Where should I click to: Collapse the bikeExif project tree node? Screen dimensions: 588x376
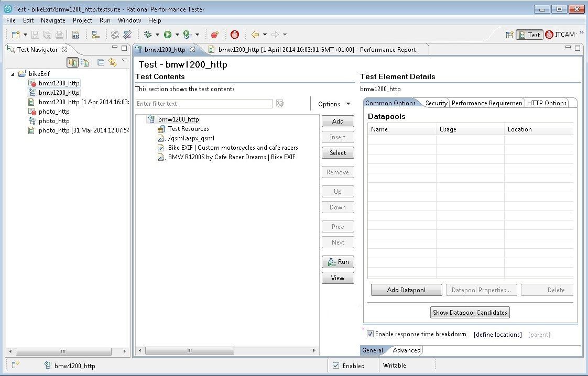point(12,73)
